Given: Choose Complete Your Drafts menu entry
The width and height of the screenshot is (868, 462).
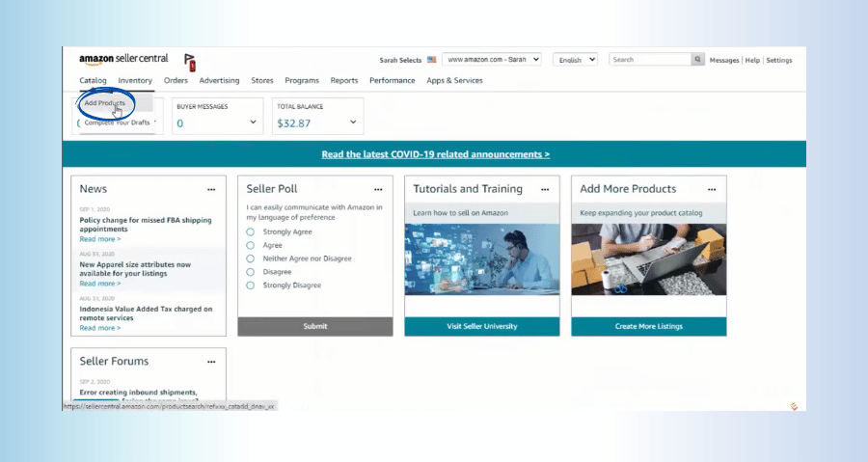Looking at the screenshot, I should tap(117, 122).
